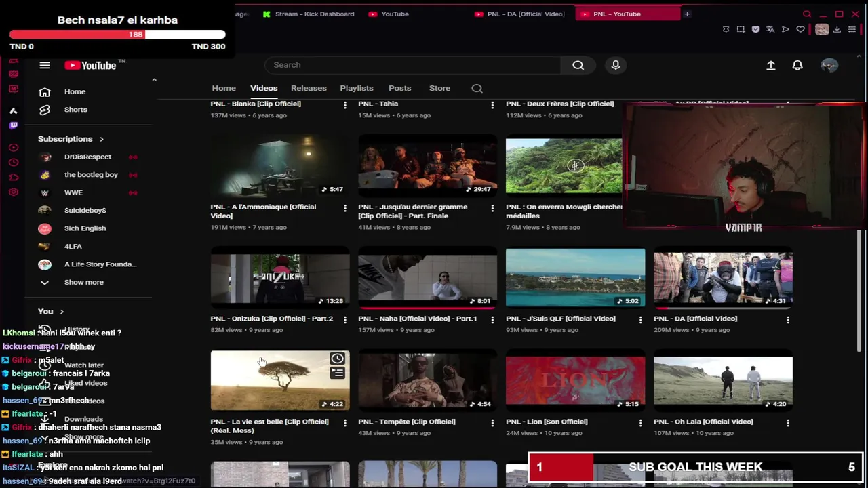Click the search magnifier button
Viewport: 868px width, 488px height.
coord(578,65)
